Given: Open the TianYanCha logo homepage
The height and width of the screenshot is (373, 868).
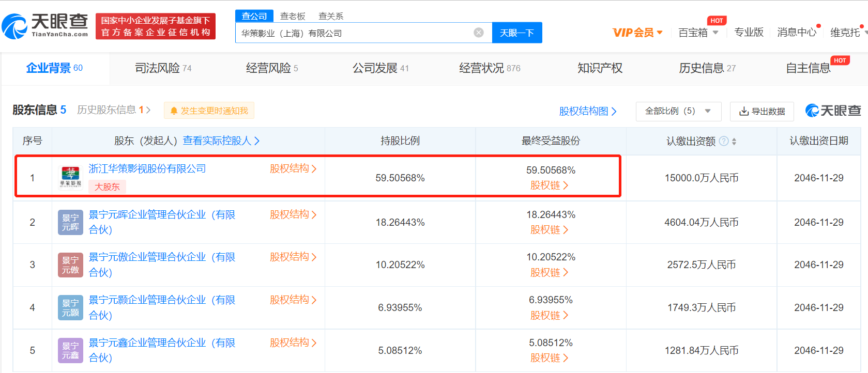Looking at the screenshot, I should click(45, 26).
